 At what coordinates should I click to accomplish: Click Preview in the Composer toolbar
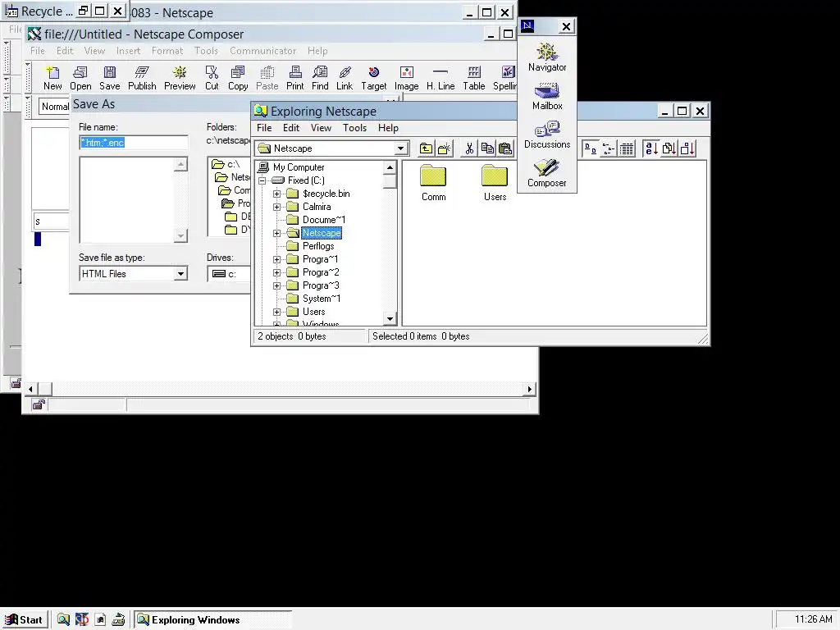[x=180, y=78]
